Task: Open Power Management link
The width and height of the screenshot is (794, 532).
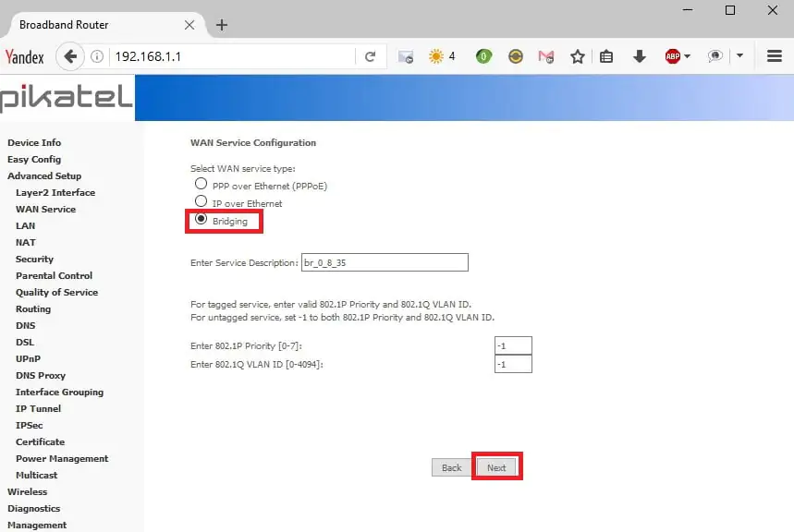Action: click(x=62, y=459)
